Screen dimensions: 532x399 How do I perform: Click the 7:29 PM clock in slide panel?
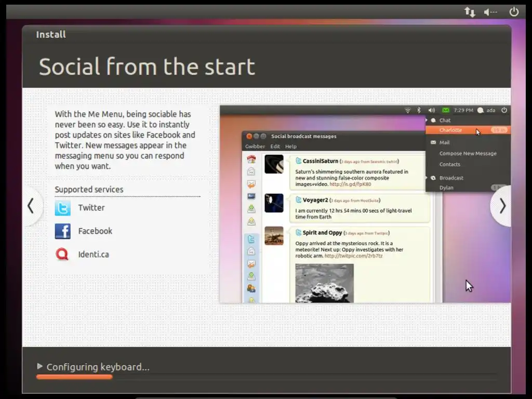[463, 110]
